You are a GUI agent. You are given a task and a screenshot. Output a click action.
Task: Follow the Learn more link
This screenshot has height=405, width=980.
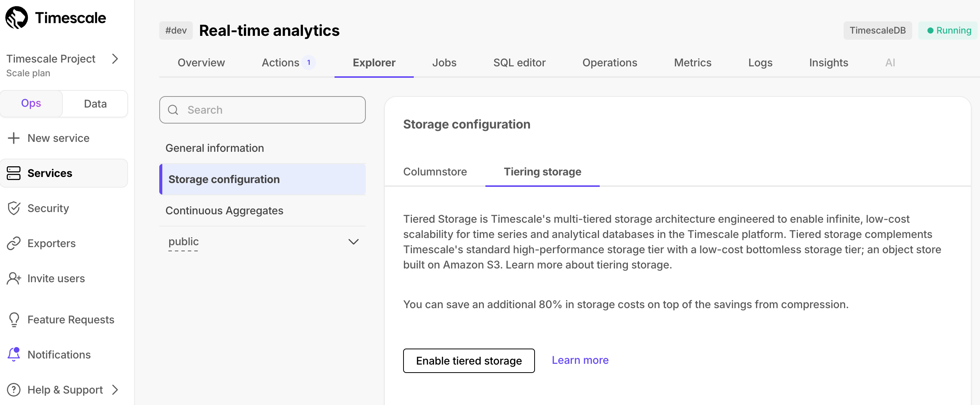[580, 360]
